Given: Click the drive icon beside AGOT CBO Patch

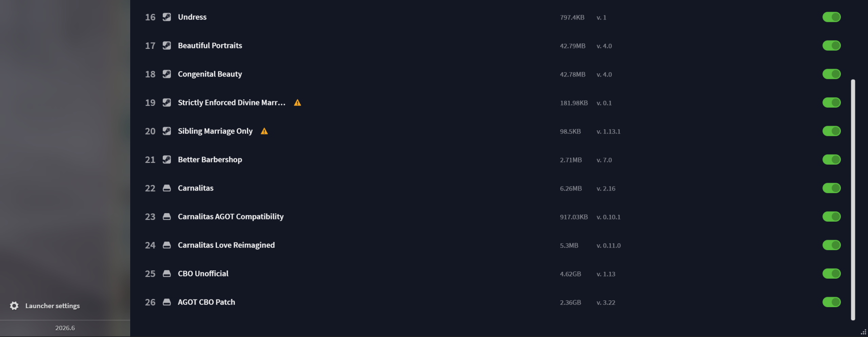Looking at the screenshot, I should (167, 302).
